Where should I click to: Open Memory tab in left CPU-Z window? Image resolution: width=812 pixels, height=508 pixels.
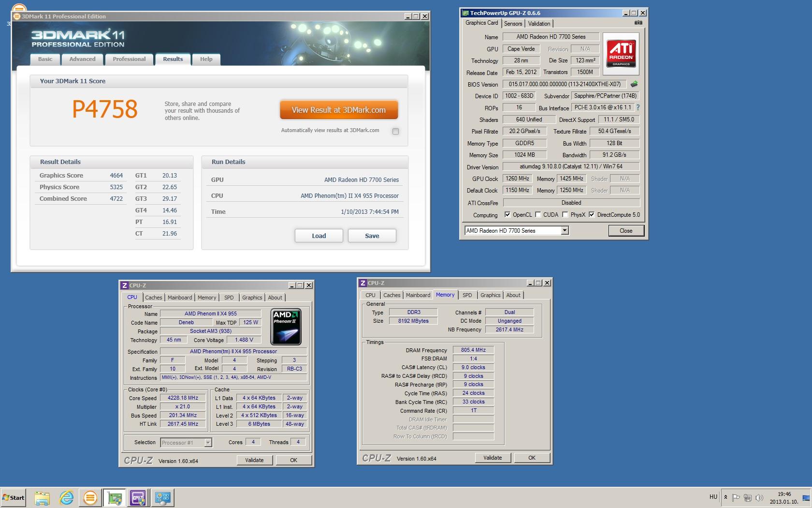(207, 298)
